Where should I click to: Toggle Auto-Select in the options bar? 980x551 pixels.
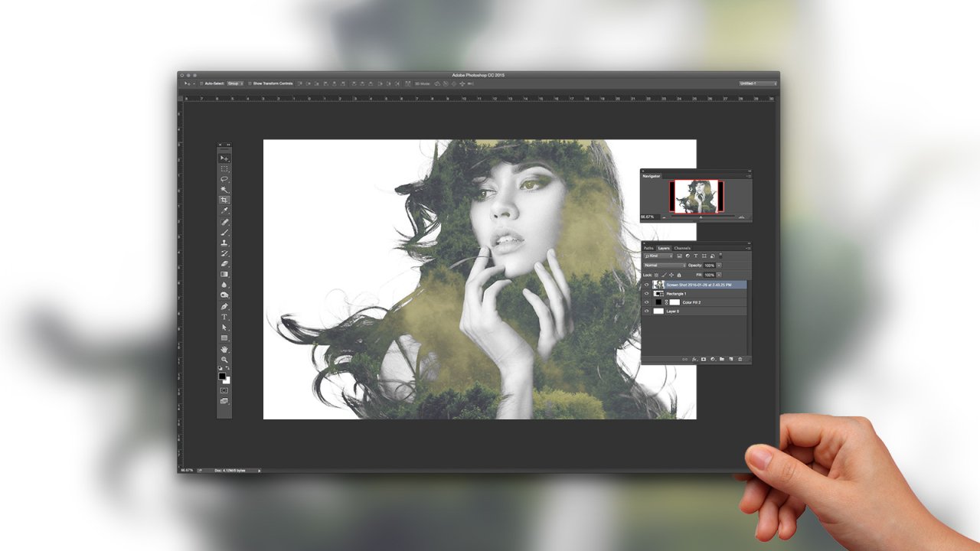[203, 83]
